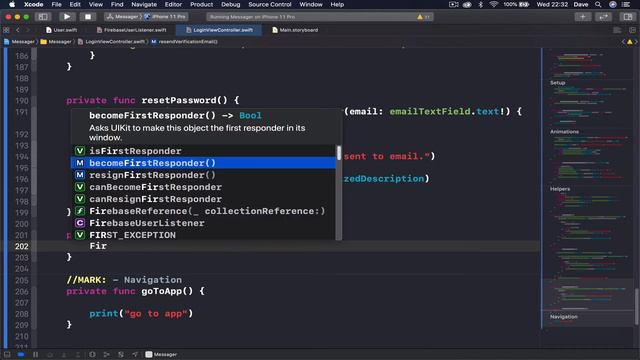This screenshot has width=640, height=360.
Task: Click the step into debug icon
Action: [64, 354]
